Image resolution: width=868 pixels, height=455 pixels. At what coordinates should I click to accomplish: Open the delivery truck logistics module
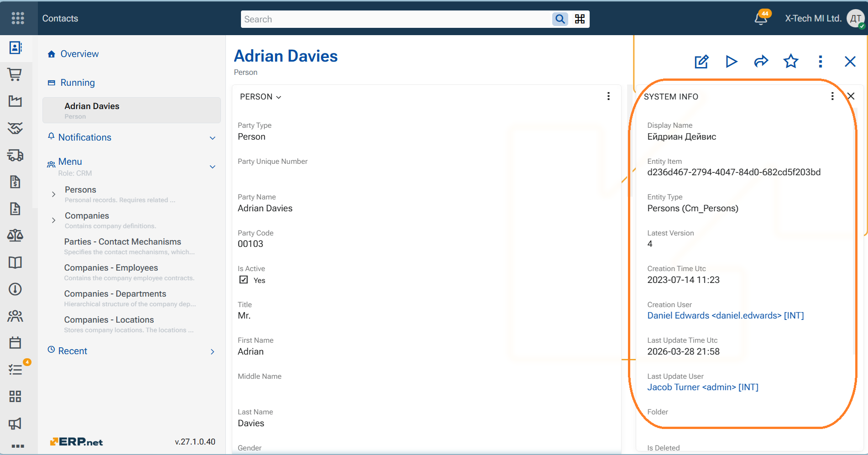point(16,155)
